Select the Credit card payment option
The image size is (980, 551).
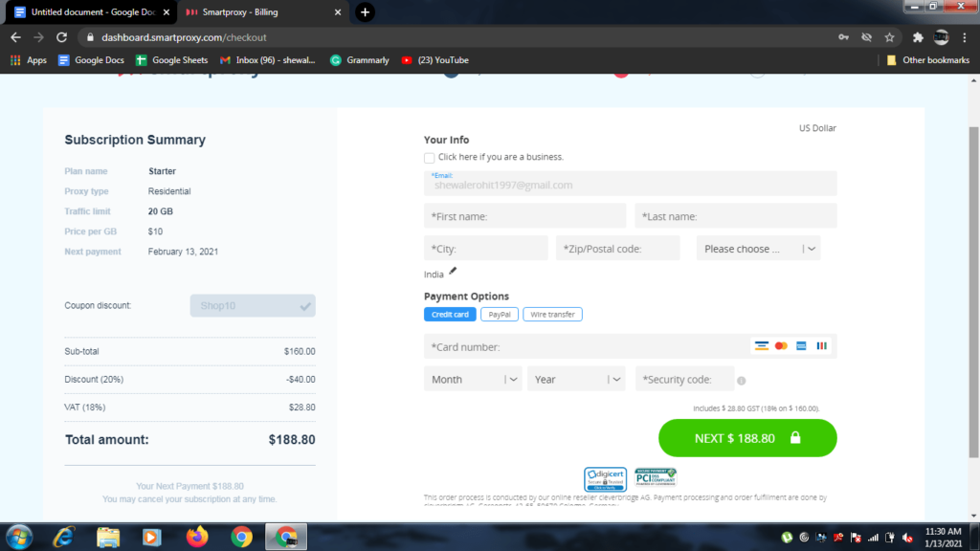pyautogui.click(x=450, y=314)
